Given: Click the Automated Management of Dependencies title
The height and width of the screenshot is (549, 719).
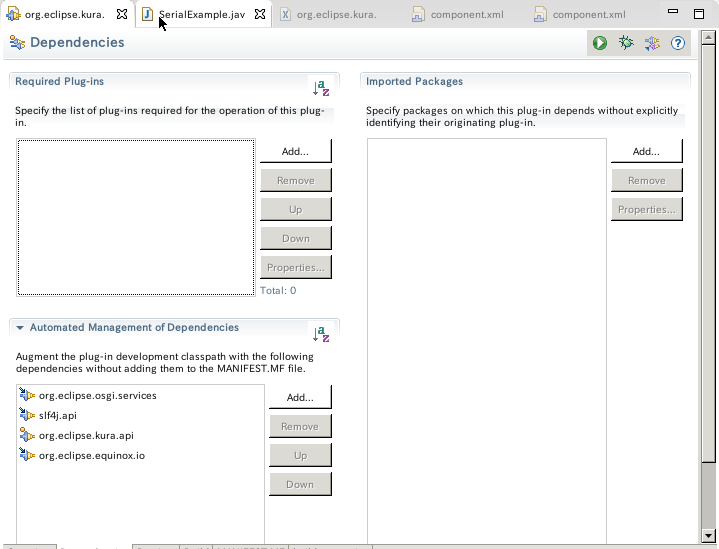Looking at the screenshot, I should tap(134, 327).
